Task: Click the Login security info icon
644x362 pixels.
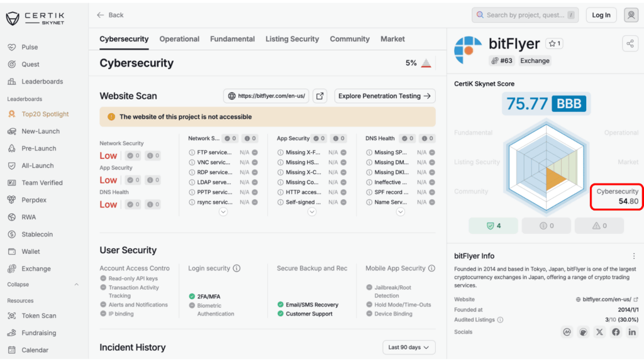Action: [x=236, y=268]
